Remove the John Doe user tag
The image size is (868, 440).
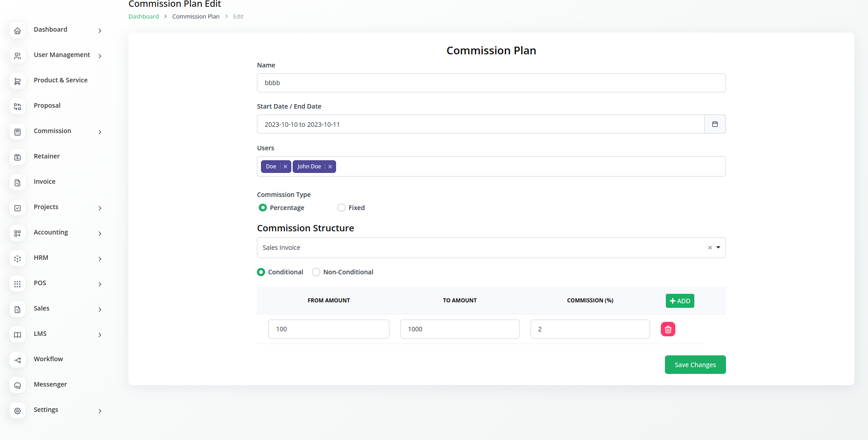pos(330,167)
